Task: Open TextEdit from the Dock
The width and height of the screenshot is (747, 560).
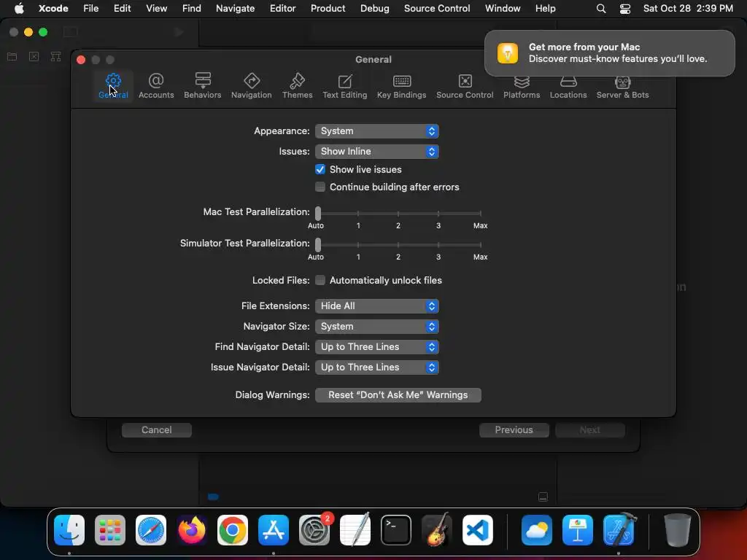Action: [x=355, y=530]
